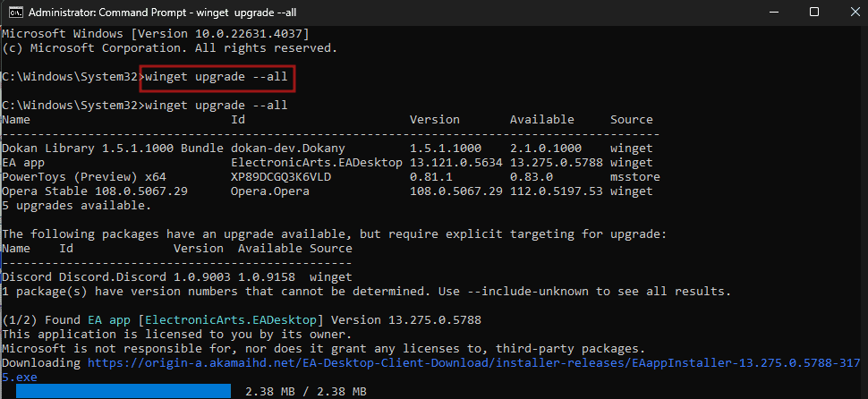Image resolution: width=868 pixels, height=399 pixels.
Task: Click 'The following packages have an upgrade' line
Action: tap(335, 234)
